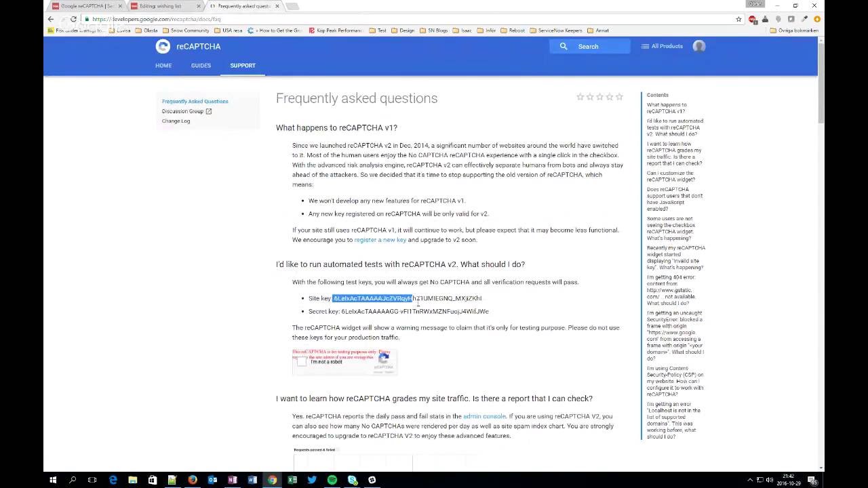Go back with the browser back arrow
The image size is (868, 488).
point(51,19)
